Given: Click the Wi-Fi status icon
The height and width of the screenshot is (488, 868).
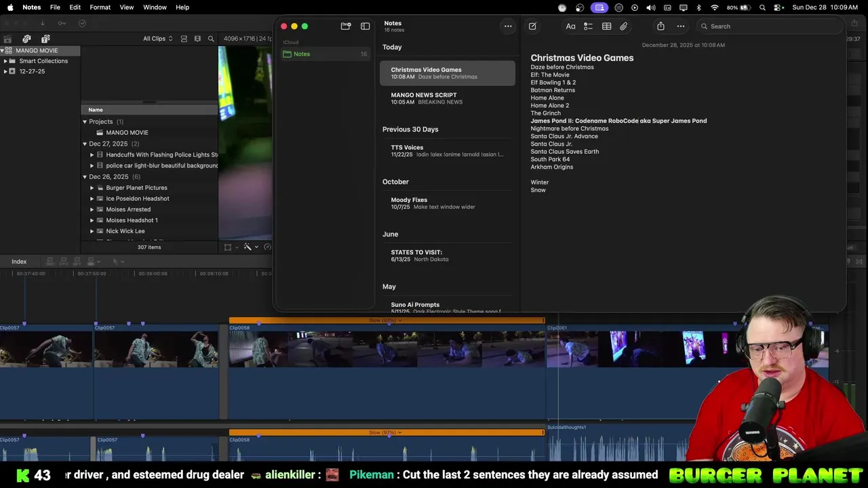Looking at the screenshot, I should (715, 7).
